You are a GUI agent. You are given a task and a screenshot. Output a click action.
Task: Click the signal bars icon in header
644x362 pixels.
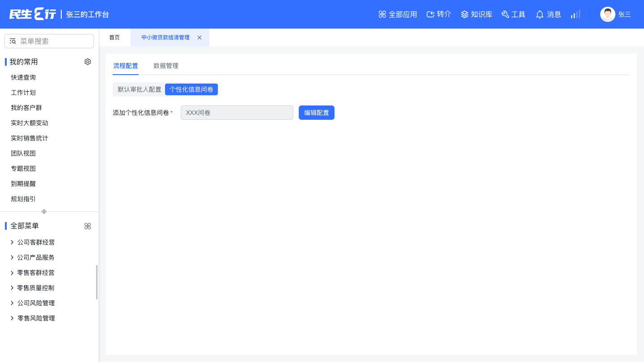click(576, 14)
